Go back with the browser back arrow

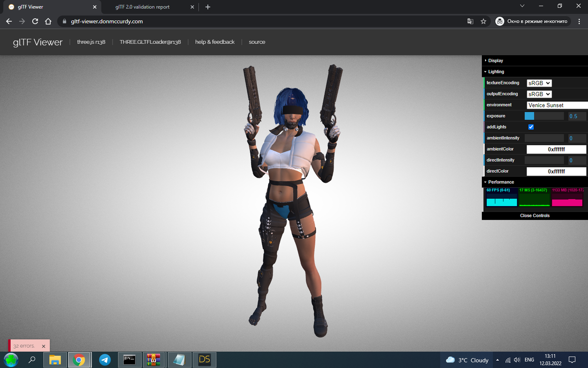point(9,21)
